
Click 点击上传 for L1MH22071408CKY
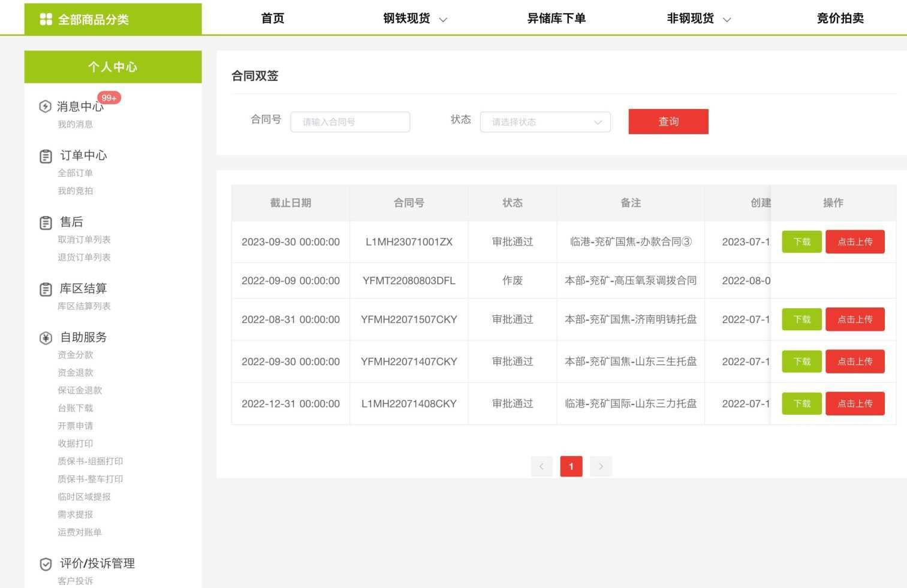pyautogui.click(x=855, y=403)
